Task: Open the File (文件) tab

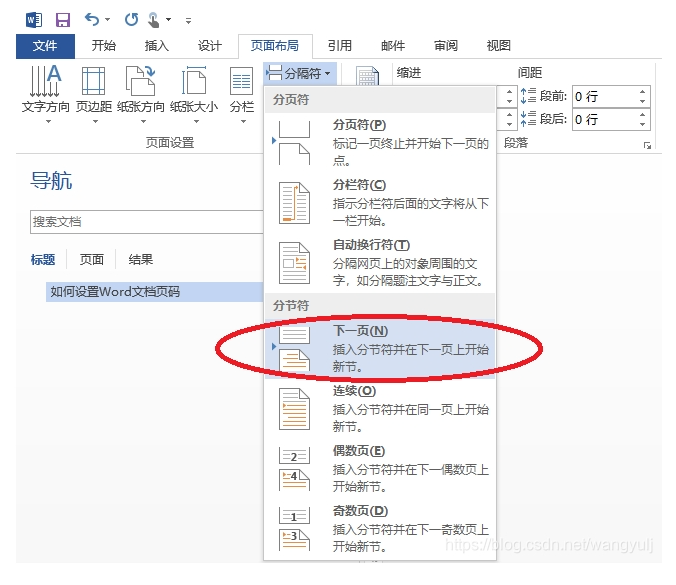Action: pyautogui.click(x=45, y=46)
